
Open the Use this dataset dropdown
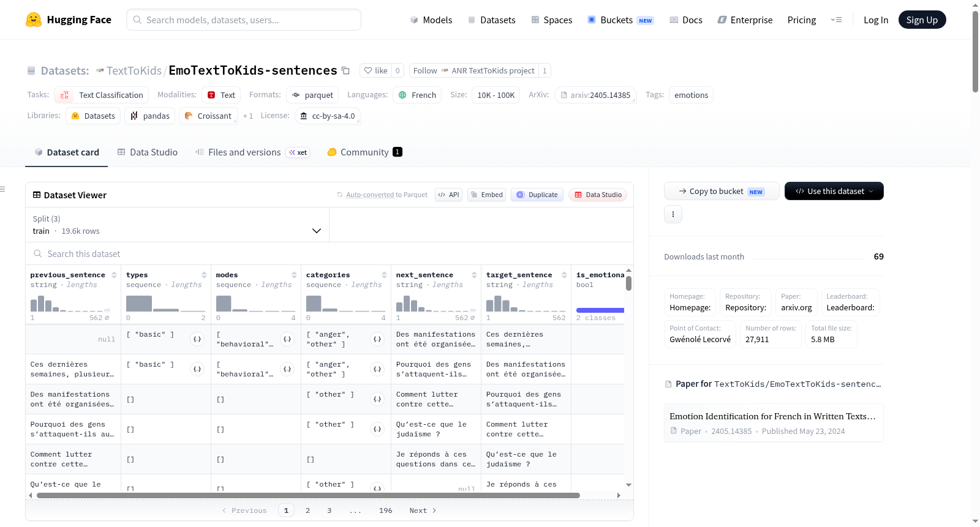834,191
